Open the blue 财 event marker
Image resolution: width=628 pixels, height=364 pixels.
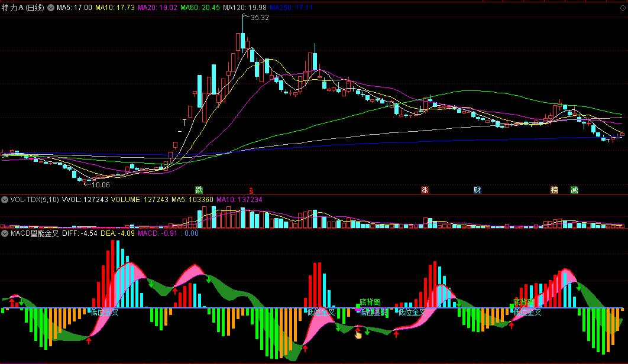(477, 190)
